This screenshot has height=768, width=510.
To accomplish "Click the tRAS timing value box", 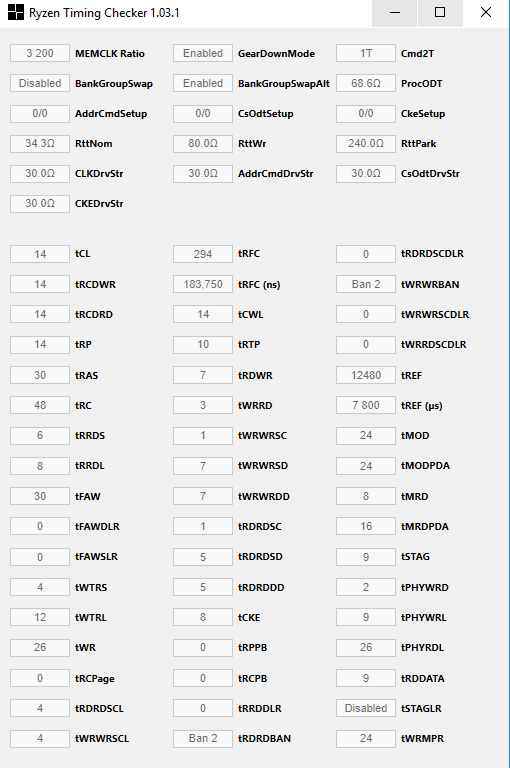I will point(40,375).
